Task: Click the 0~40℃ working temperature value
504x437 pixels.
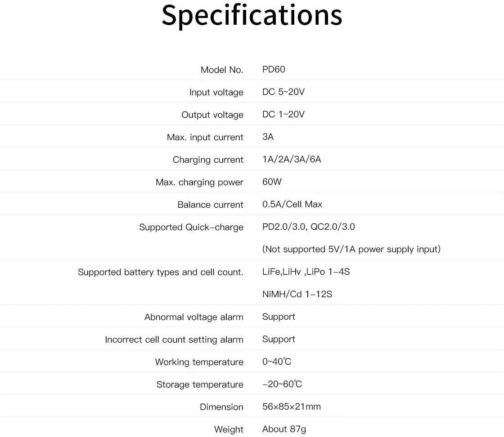Action: (x=277, y=361)
